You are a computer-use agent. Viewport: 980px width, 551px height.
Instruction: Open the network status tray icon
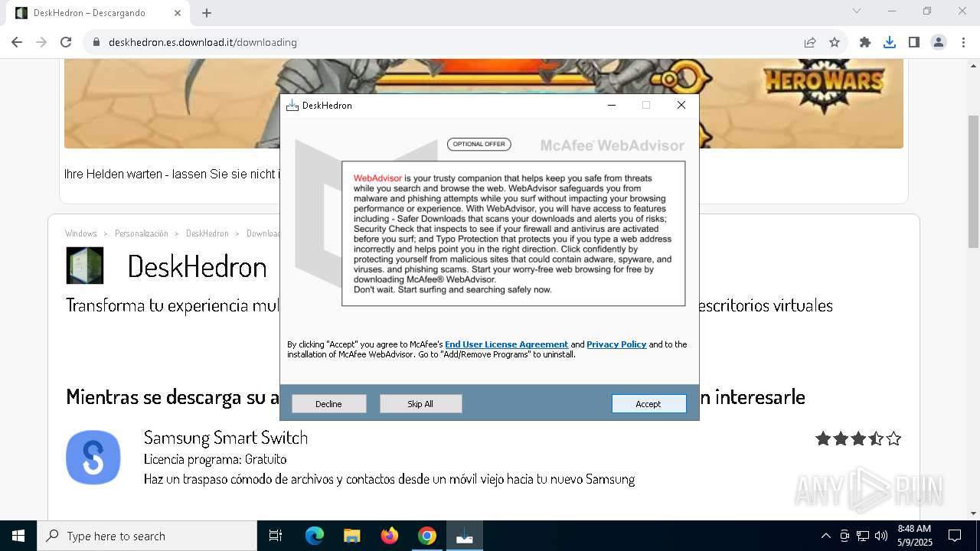click(x=863, y=536)
